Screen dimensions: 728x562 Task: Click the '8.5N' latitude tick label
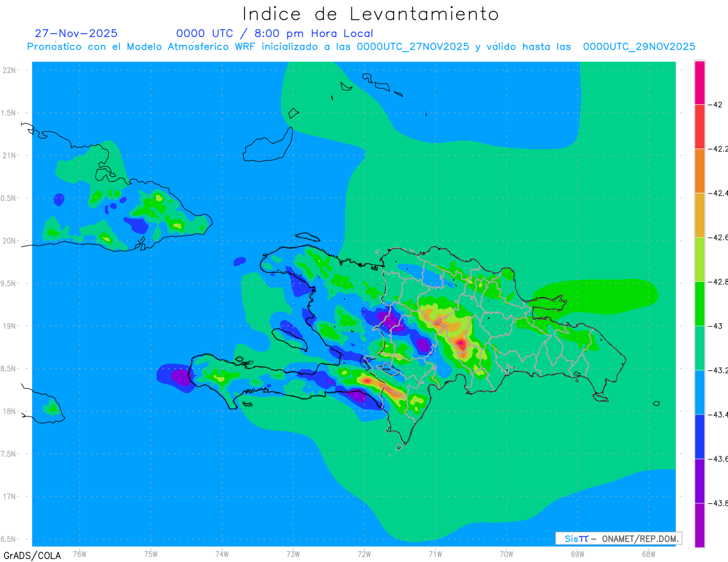[x=8, y=369]
